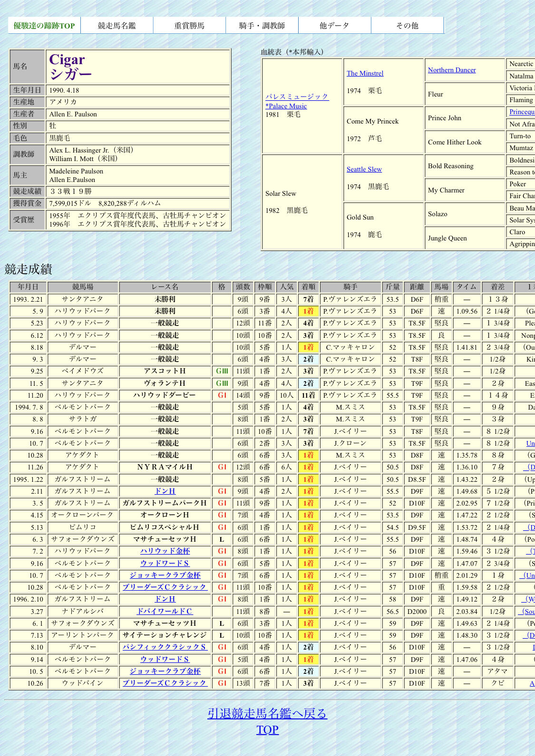The image size is (535, 756).
Task: Select Come My Princek in pedigree
Action: [x=372, y=121]
